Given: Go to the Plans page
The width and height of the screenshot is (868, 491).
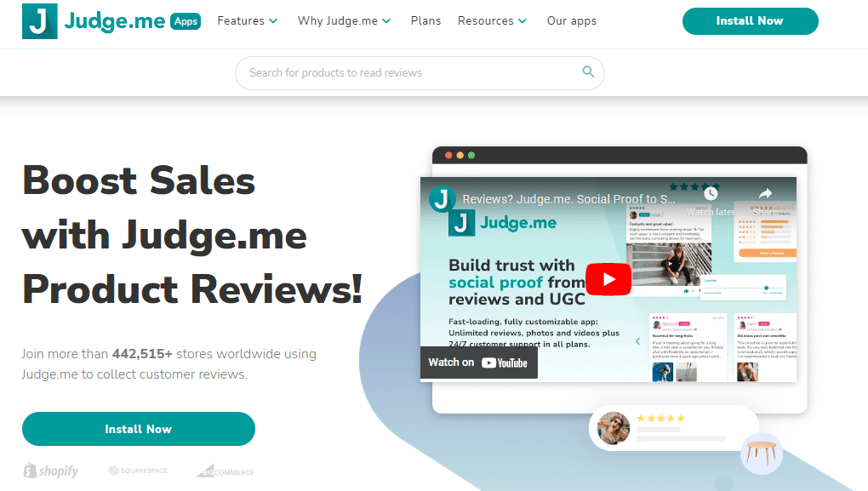Looking at the screenshot, I should coord(425,21).
